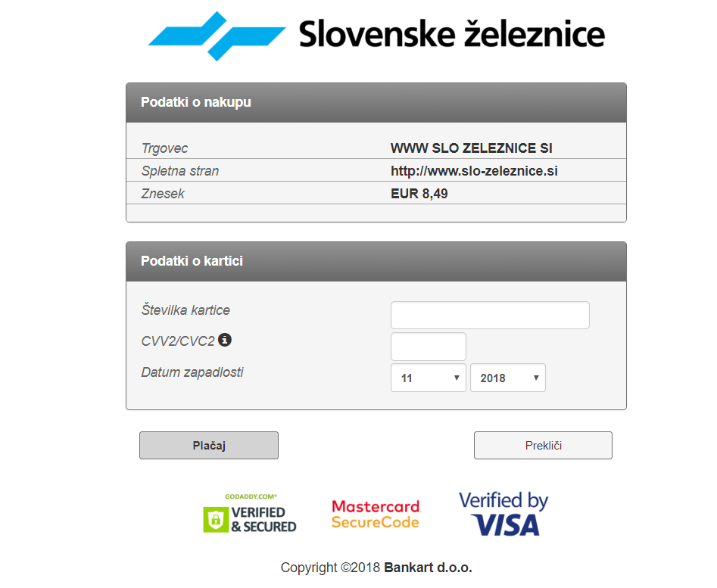This screenshot has width=717, height=588.
Task: Click the green padlock shield icon
Action: pos(215,519)
